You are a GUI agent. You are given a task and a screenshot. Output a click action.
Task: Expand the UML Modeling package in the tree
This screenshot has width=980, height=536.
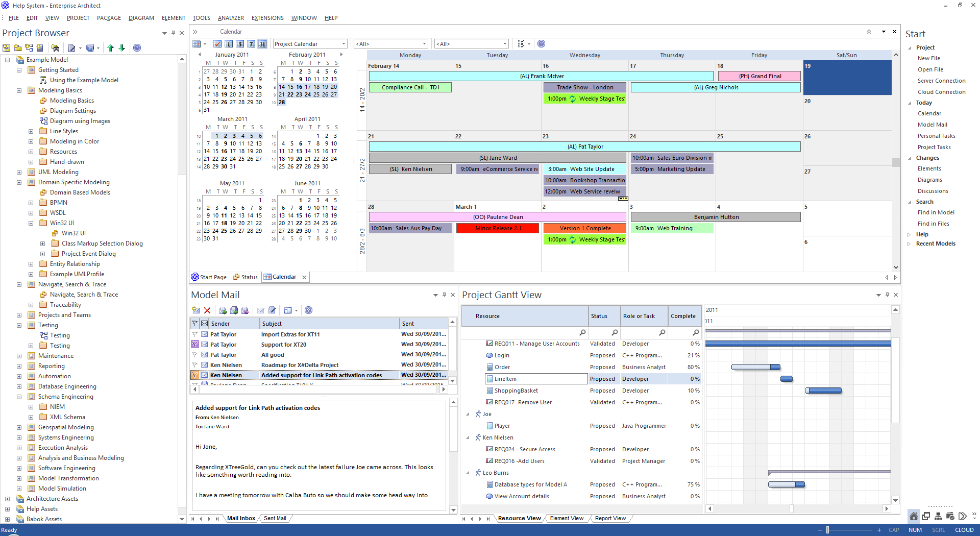(x=19, y=172)
